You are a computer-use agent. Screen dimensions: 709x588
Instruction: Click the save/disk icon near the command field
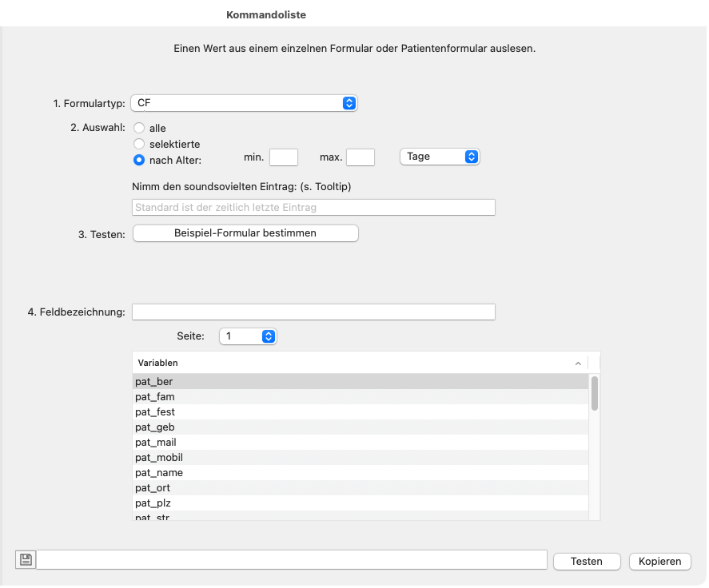point(25,558)
